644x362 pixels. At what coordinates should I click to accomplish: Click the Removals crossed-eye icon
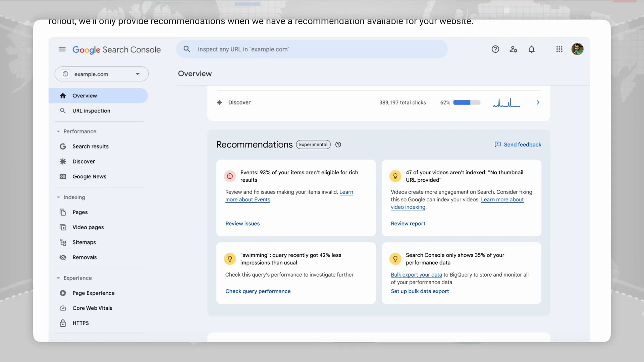tap(63, 257)
